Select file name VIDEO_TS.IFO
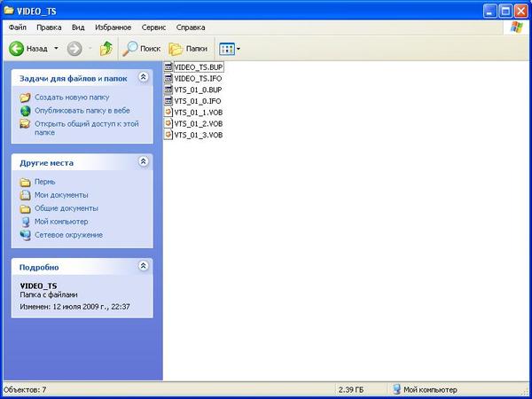The width and height of the screenshot is (532, 399). 198,79
